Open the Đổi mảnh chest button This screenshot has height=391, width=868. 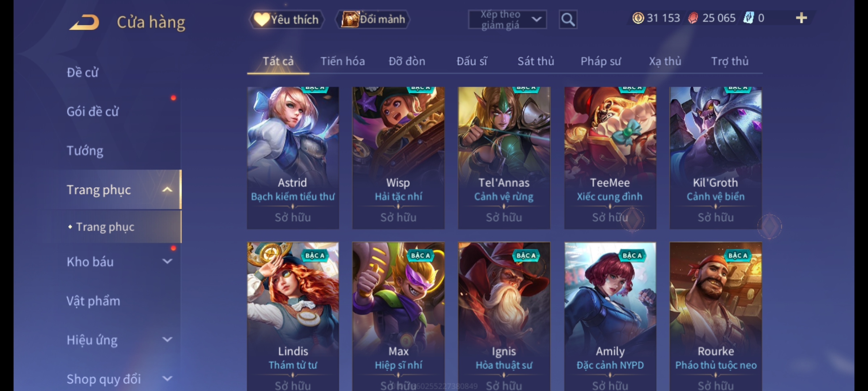pos(373,20)
